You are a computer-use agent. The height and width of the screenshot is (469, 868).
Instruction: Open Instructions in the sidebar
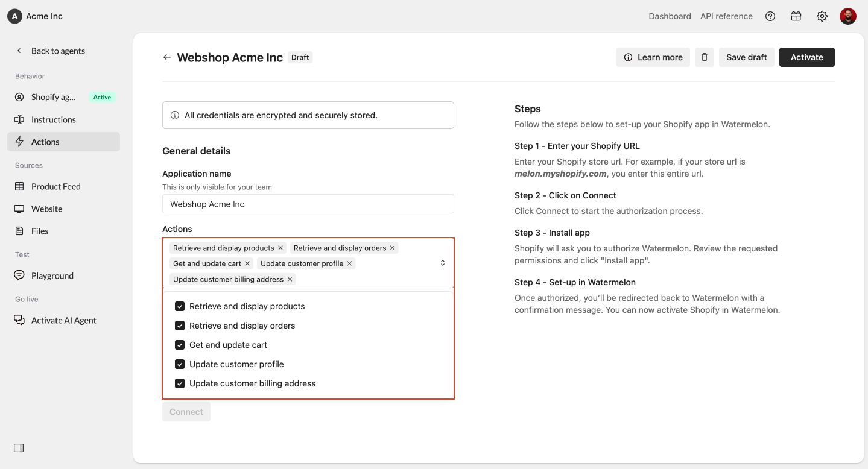coord(63,119)
